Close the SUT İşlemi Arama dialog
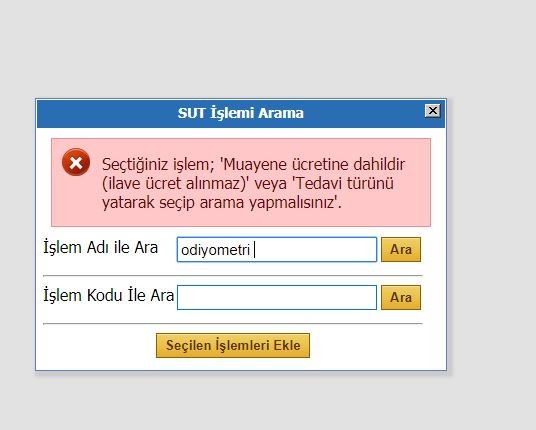This screenshot has width=536, height=430. coord(432,111)
